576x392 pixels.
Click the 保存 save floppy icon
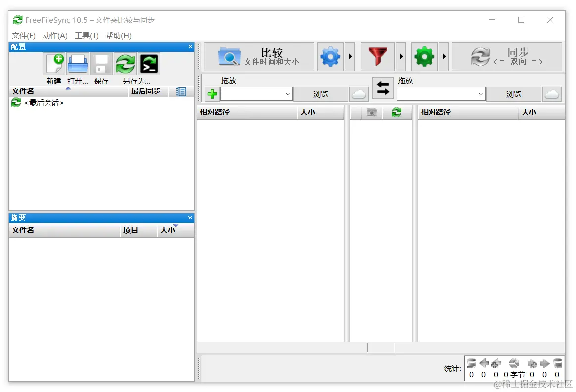[x=101, y=64]
